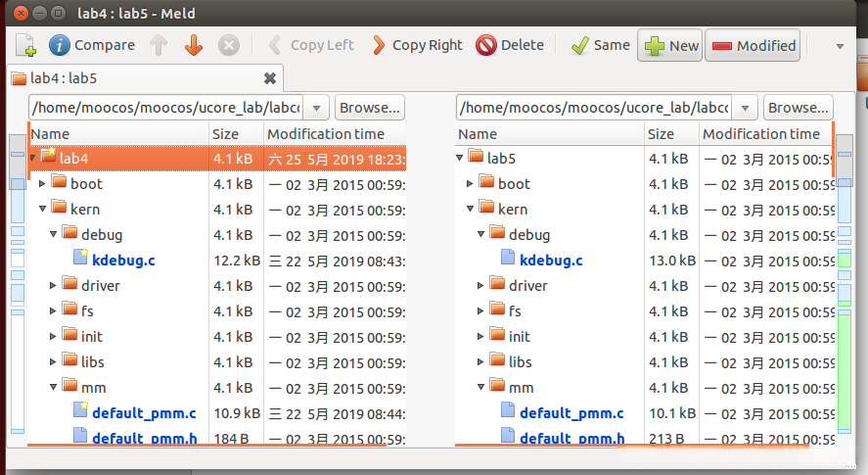Click the left folder path field
868x475 pixels.
coord(166,108)
